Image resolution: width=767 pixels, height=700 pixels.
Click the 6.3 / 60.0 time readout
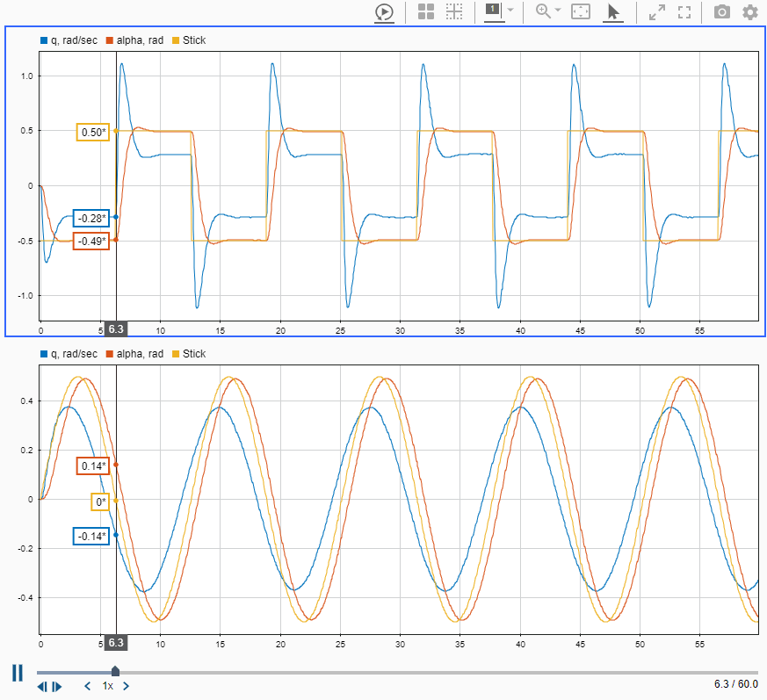735,684
